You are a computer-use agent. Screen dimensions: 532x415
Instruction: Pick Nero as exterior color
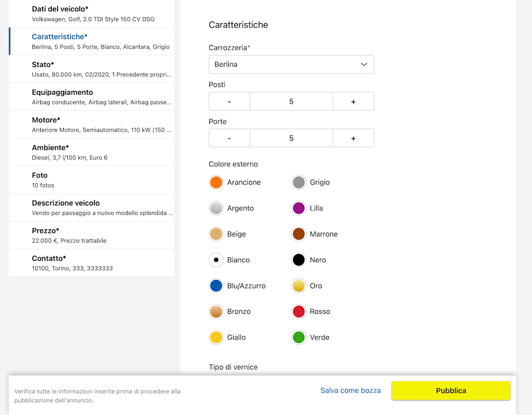point(299,260)
